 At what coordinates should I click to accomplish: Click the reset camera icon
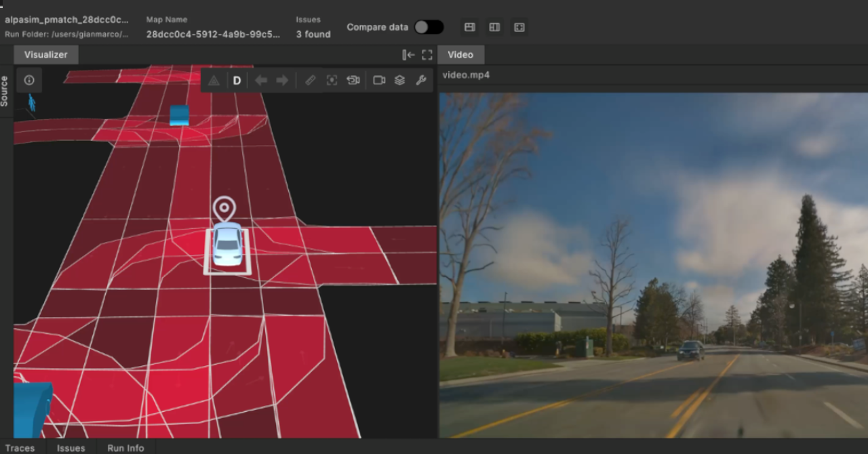(353, 81)
